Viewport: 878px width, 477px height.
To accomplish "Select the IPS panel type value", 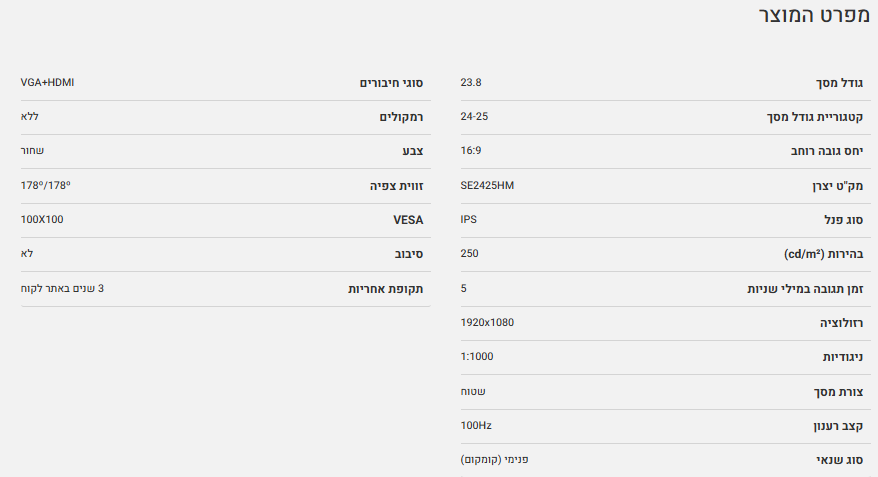I will tap(469, 219).
